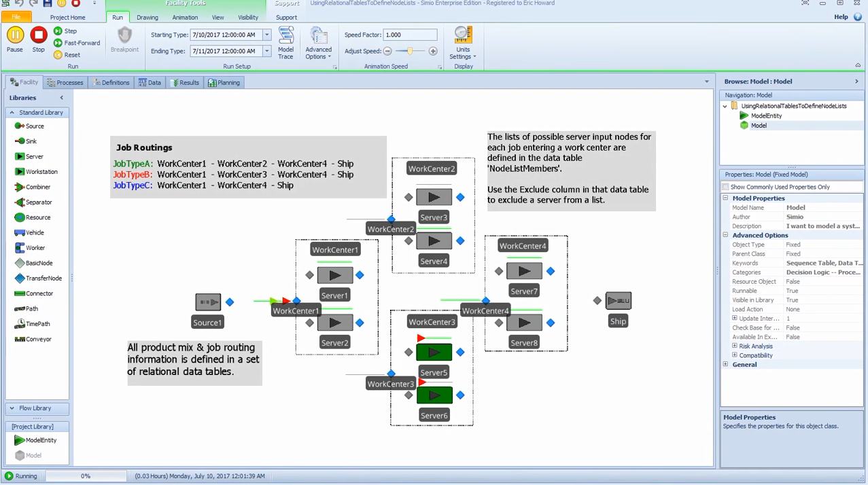The width and height of the screenshot is (868, 485).
Task: Open the Starting Type dropdown
Action: [x=267, y=35]
